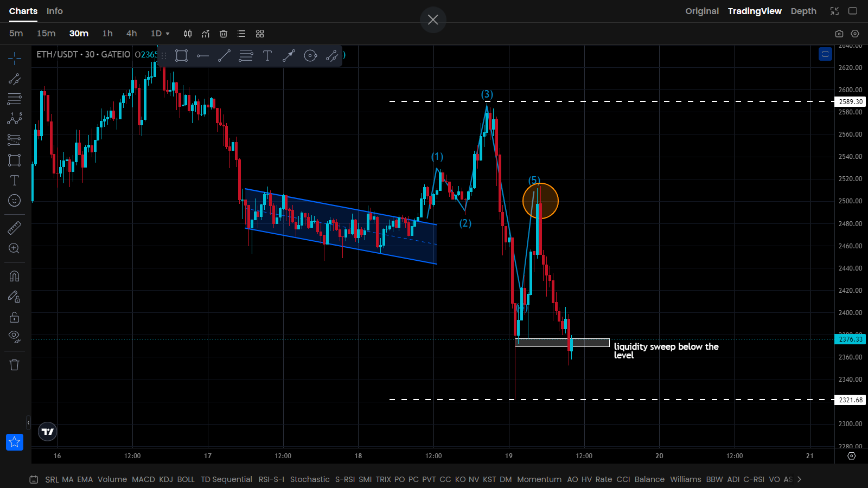868x488 pixels.
Task: Toggle magnet mode on
Action: pos(15,277)
